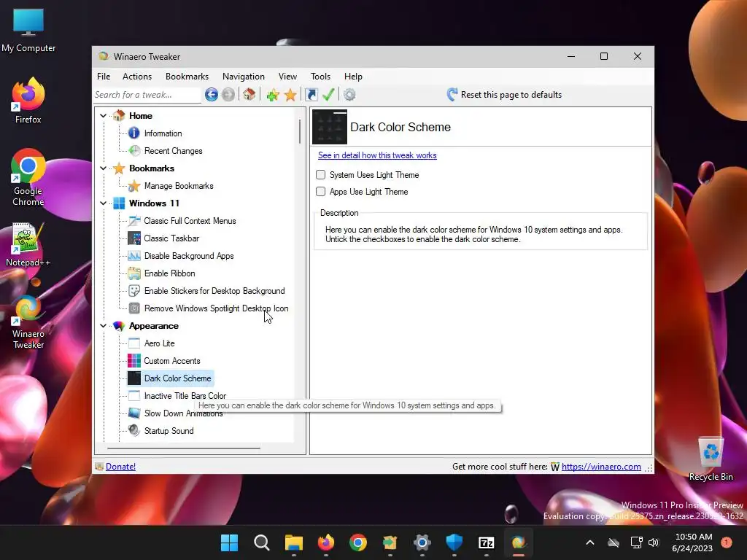This screenshot has height=560, width=747.
Task: Select Classic Full Context Menus tweak
Action: [x=190, y=221]
